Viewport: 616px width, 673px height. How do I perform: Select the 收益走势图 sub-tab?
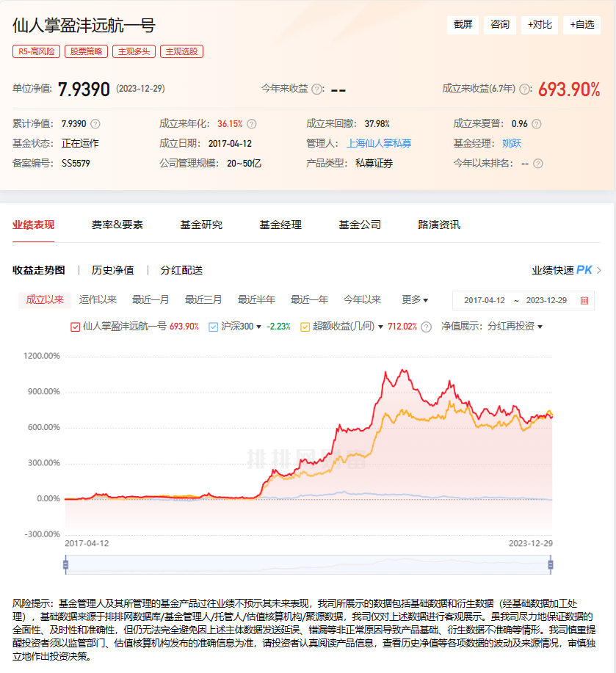pyautogui.click(x=39, y=270)
